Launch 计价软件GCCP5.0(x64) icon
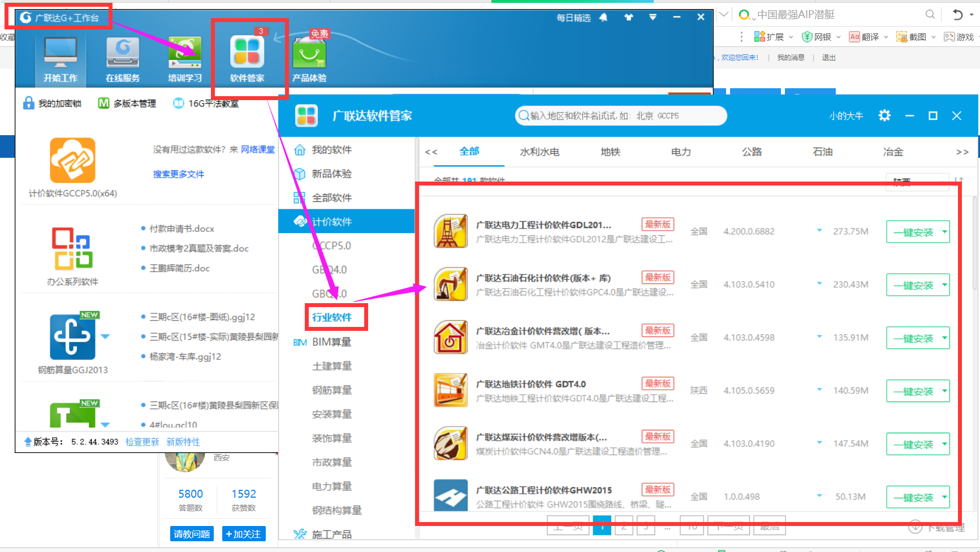 (72, 160)
